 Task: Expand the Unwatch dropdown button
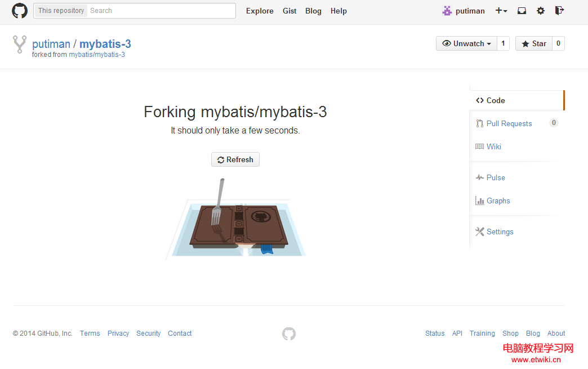466,43
